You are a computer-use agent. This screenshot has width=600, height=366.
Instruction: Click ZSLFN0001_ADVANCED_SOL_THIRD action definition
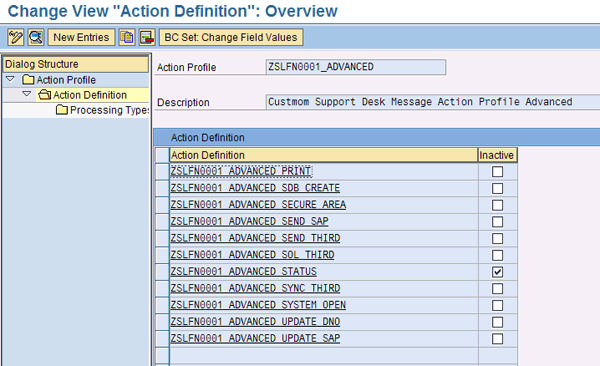coord(252,255)
